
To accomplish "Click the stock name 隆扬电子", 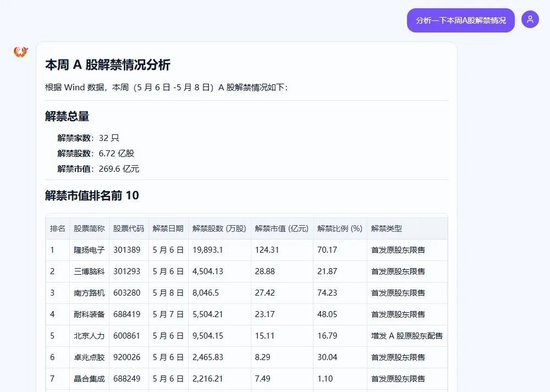I will pos(89,250).
